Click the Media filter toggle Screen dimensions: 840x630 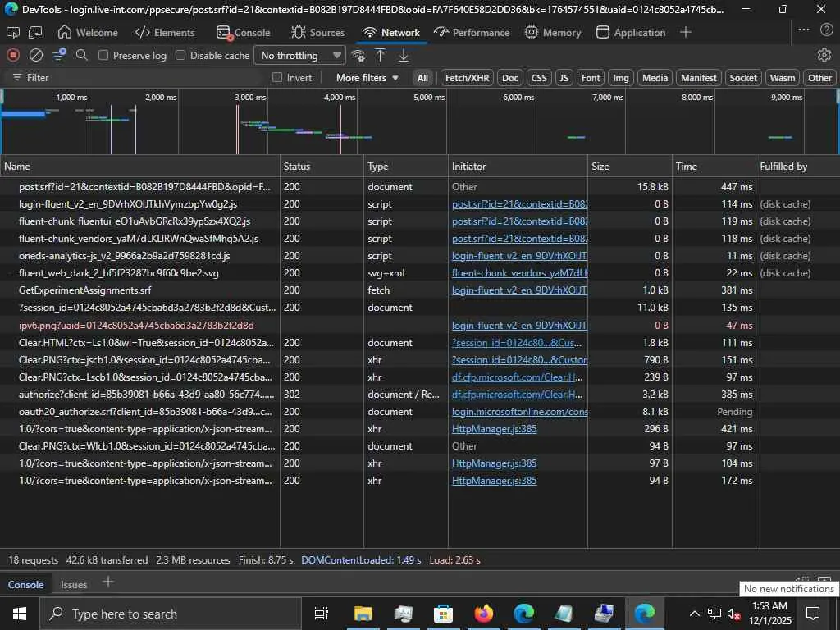click(x=655, y=78)
